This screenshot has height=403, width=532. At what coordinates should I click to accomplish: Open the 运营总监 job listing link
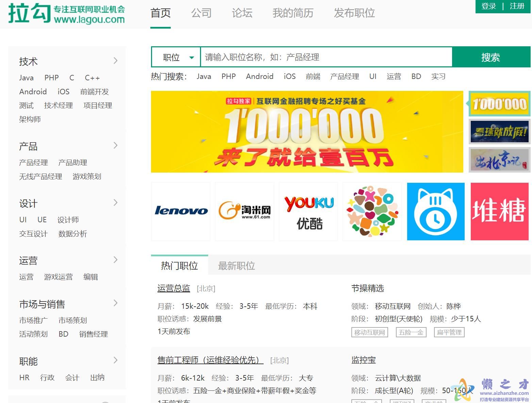click(x=173, y=288)
